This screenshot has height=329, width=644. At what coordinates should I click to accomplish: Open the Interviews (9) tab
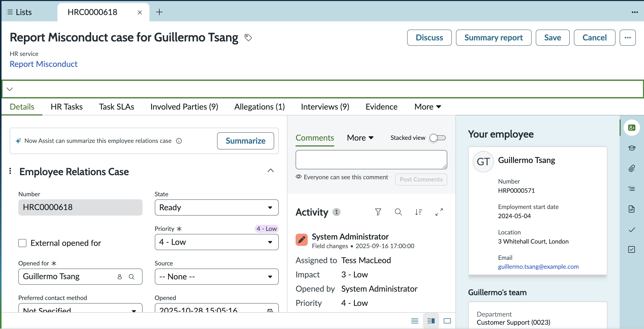coord(325,107)
